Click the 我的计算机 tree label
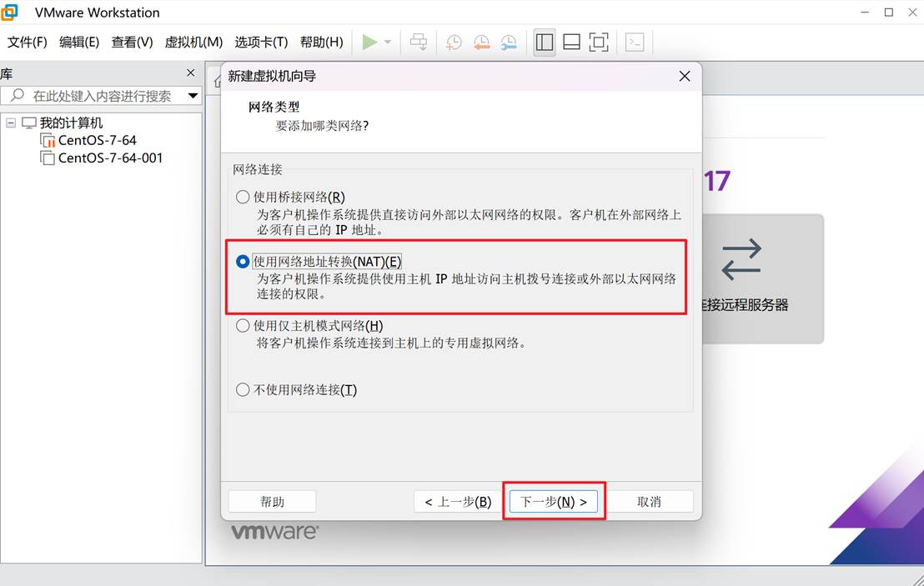Viewport: 924px width, 586px height. [71, 123]
